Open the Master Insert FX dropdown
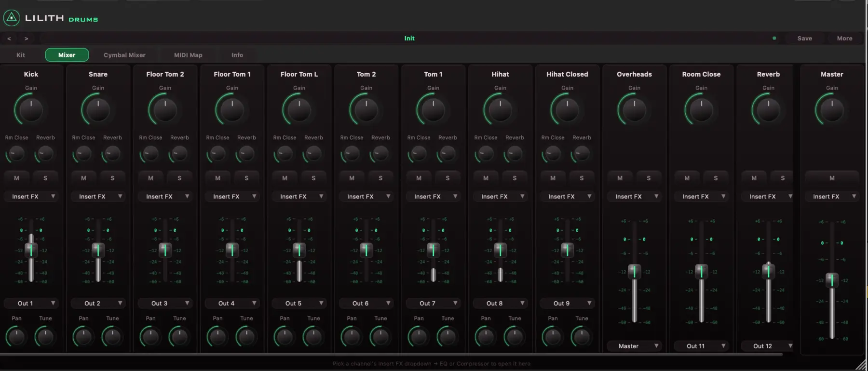Screen dimensions: 868x371 click(x=832, y=197)
